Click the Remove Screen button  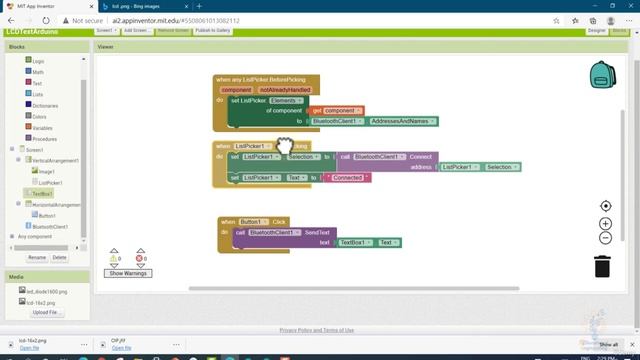click(173, 31)
